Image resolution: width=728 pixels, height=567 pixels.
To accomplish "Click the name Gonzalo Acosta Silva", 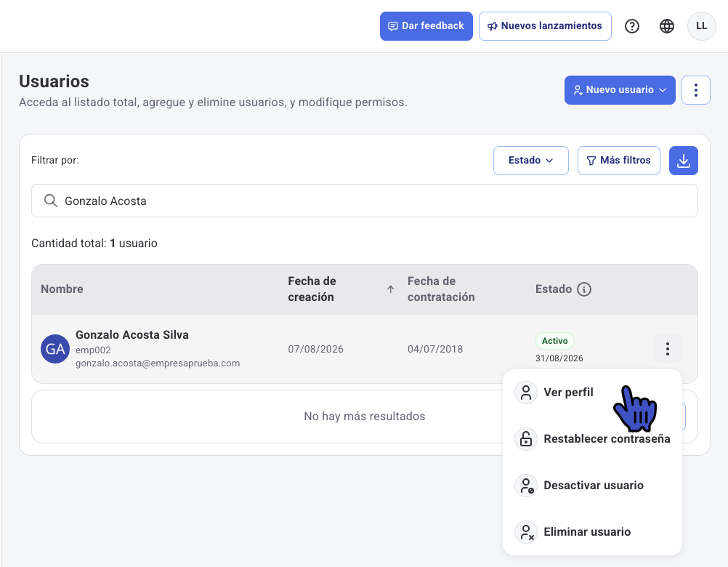I will [x=132, y=335].
